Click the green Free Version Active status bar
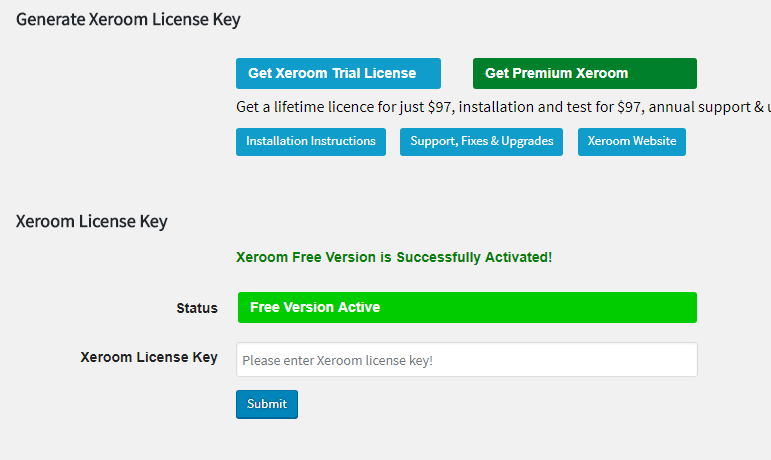771x460 pixels. [467, 307]
